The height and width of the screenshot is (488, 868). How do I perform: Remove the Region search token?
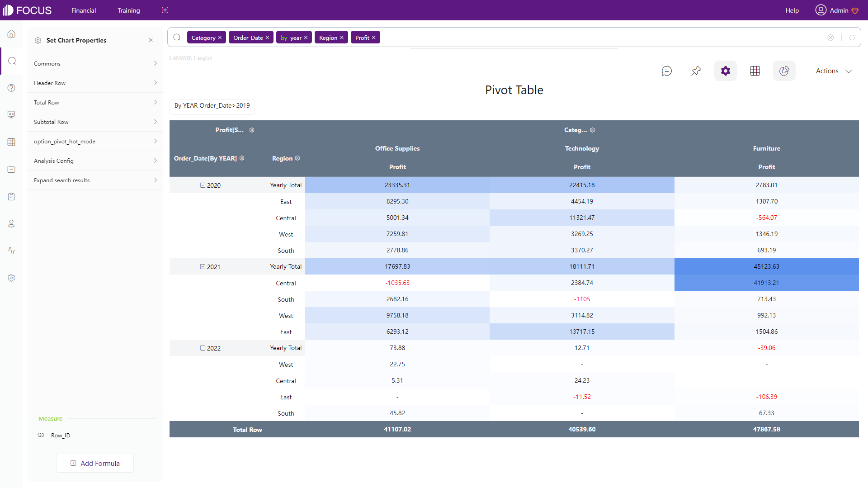click(x=342, y=38)
